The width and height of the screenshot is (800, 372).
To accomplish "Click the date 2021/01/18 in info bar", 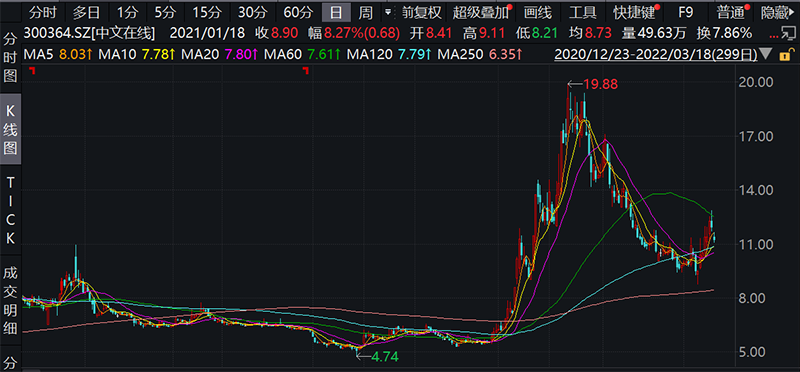I will coord(207,34).
